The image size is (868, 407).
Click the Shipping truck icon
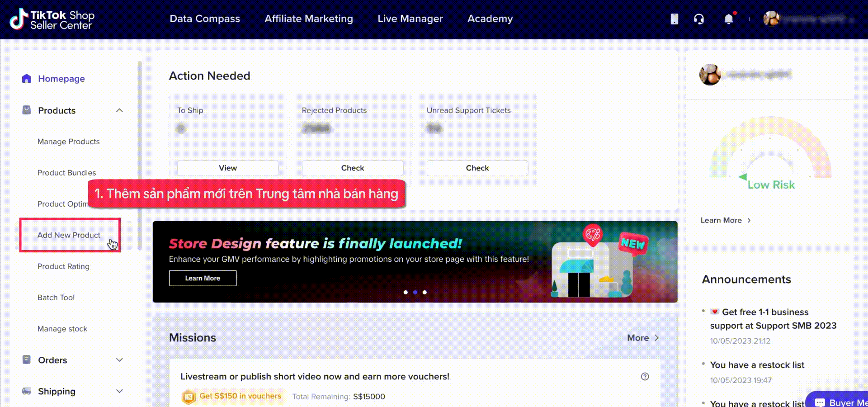click(27, 391)
